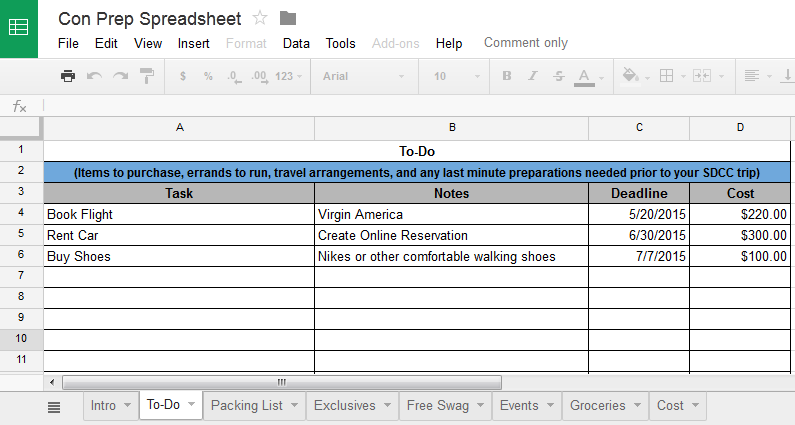Click the undo arrow icon
795x425 pixels.
pyautogui.click(x=94, y=76)
